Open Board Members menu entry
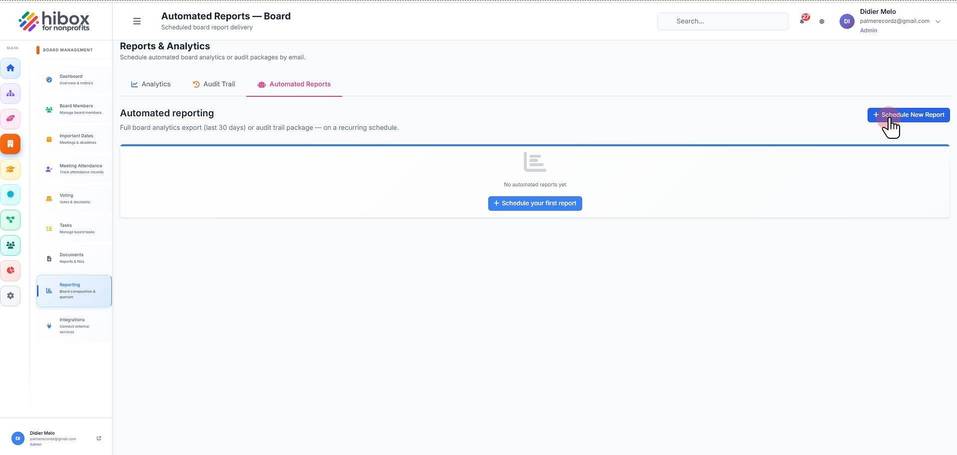Screen dimensions: 957x455 pos(74,109)
